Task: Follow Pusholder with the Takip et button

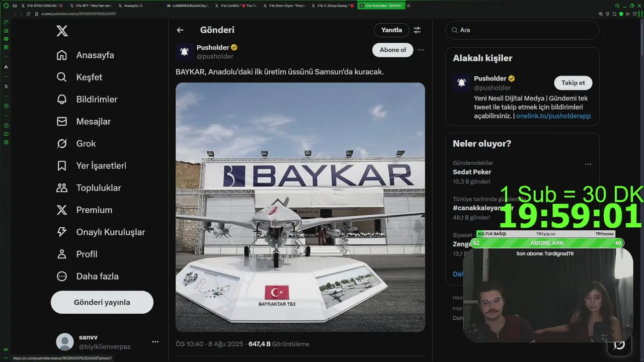Action: (x=574, y=83)
